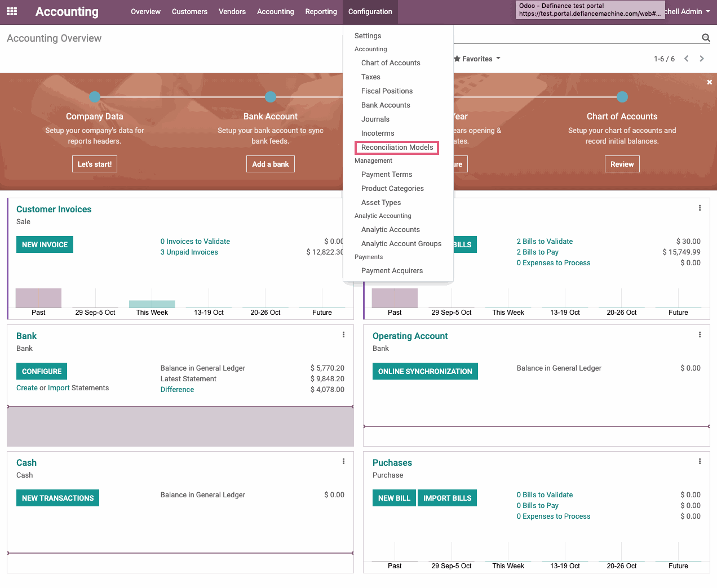717x588 pixels.
Task: Click IMPORT BILLS button in Puchases card
Action: [x=447, y=498]
